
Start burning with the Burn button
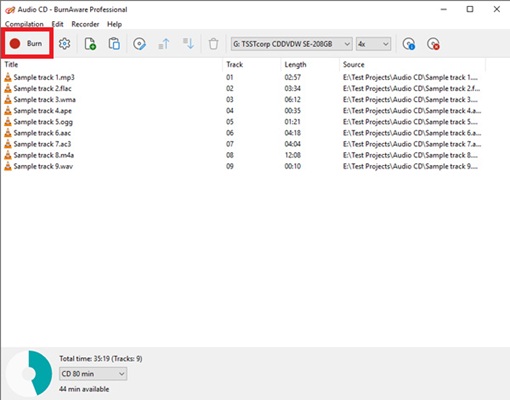click(27, 44)
